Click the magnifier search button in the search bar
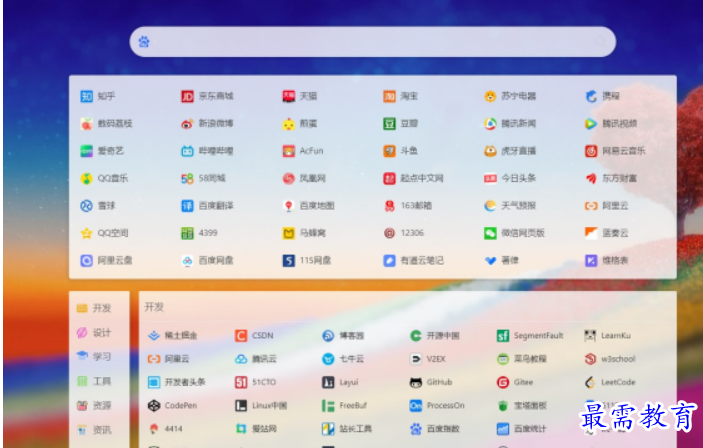Screen dimensions: 703x448 600,42
